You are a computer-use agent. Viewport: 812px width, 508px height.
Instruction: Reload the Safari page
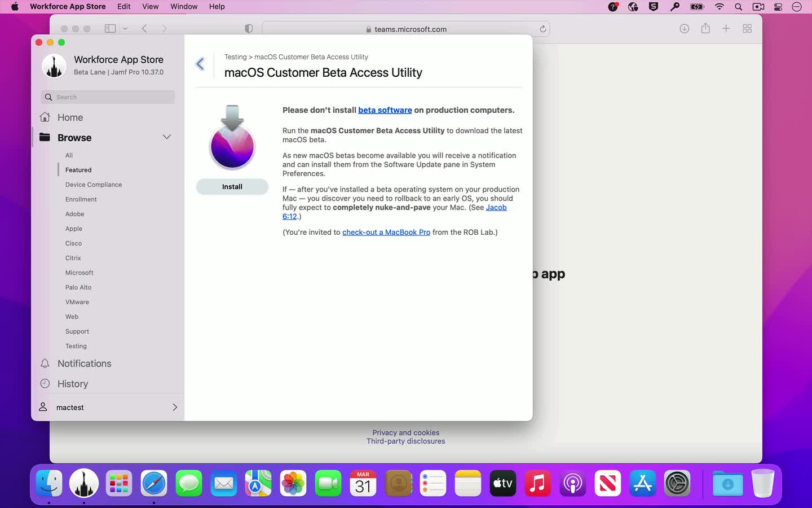click(x=543, y=29)
